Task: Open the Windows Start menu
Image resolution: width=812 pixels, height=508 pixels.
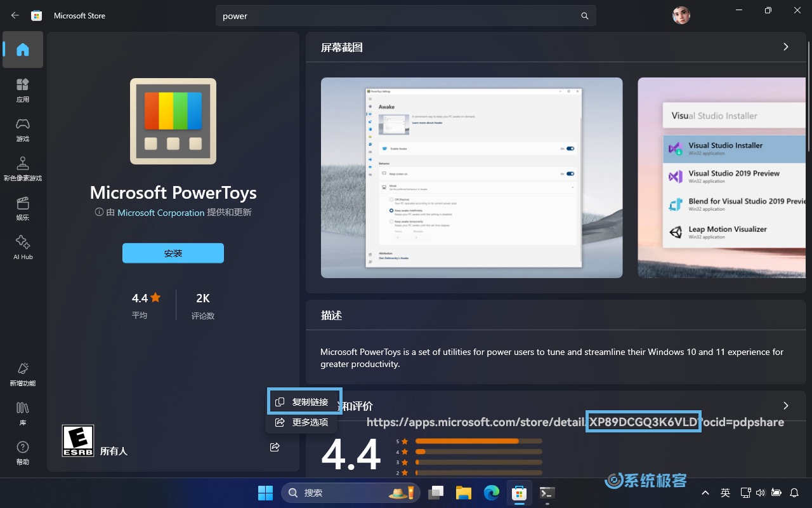Action: 265,493
